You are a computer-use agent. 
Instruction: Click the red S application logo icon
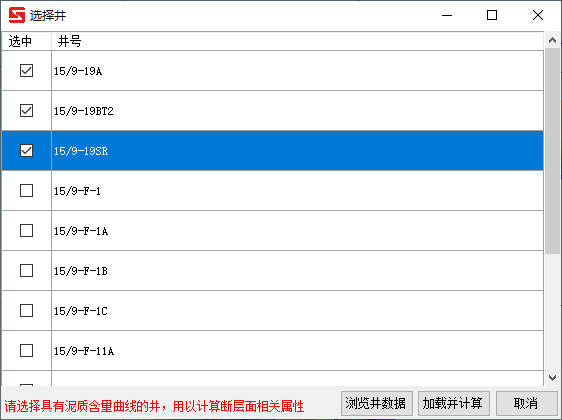17,15
